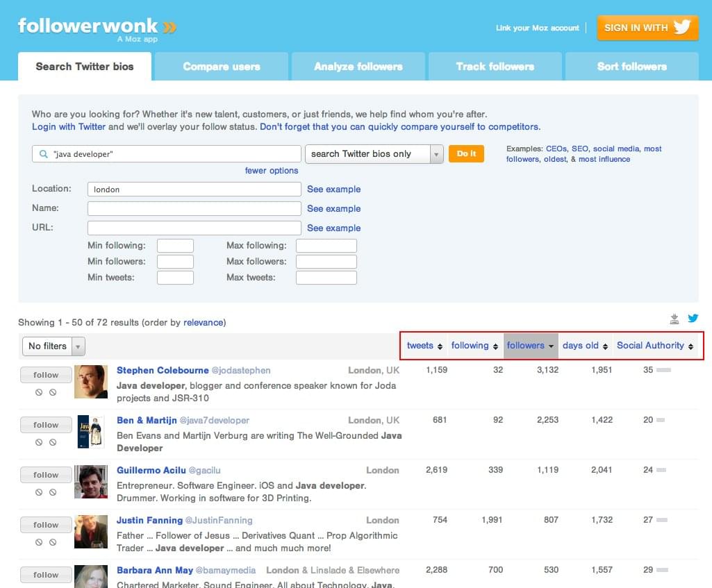Sort results by the tweets column
The image size is (712, 588).
tap(424, 346)
